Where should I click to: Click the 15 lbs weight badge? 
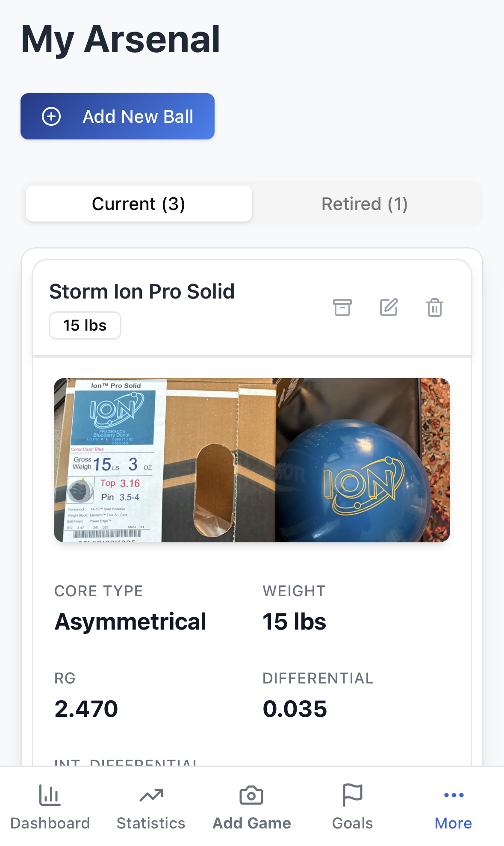pos(85,325)
